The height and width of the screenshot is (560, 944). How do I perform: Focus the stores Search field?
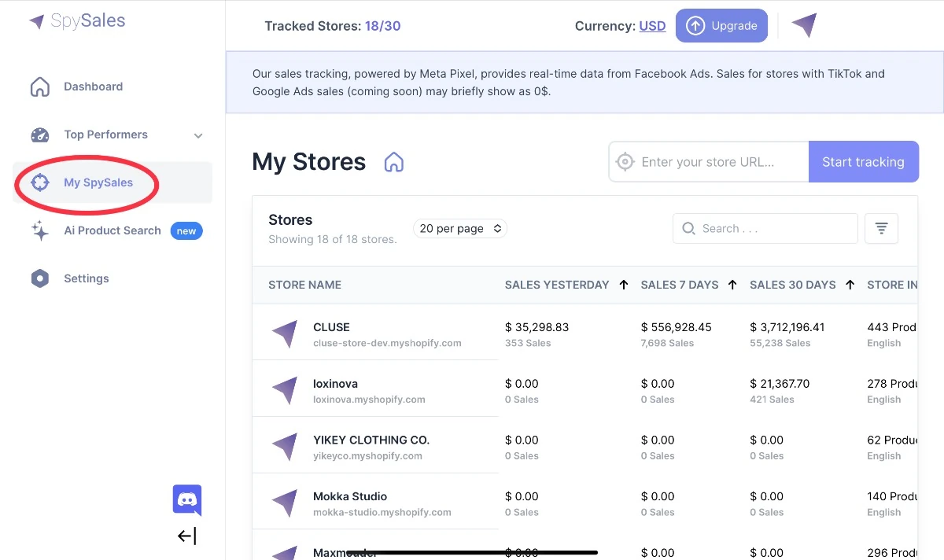coord(765,228)
